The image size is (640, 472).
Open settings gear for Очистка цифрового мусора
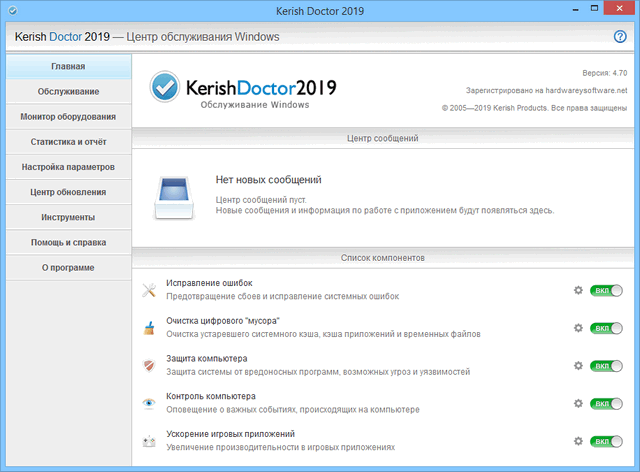[x=577, y=328]
